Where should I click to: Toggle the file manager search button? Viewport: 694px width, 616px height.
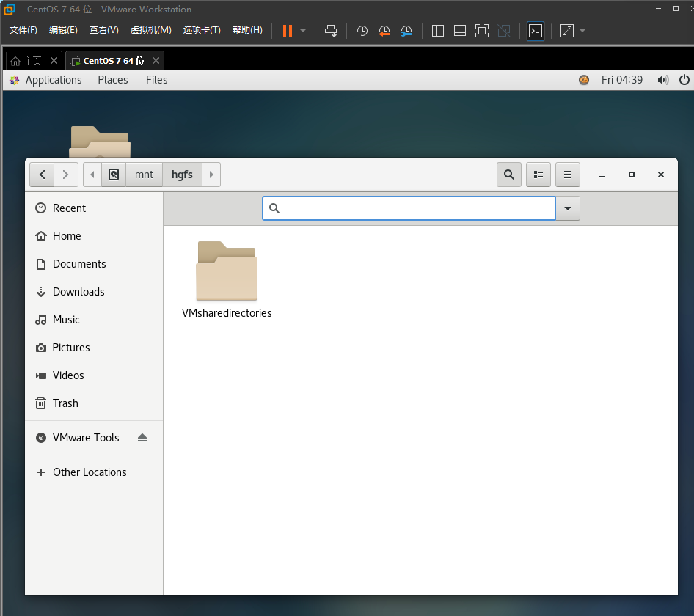pos(509,175)
